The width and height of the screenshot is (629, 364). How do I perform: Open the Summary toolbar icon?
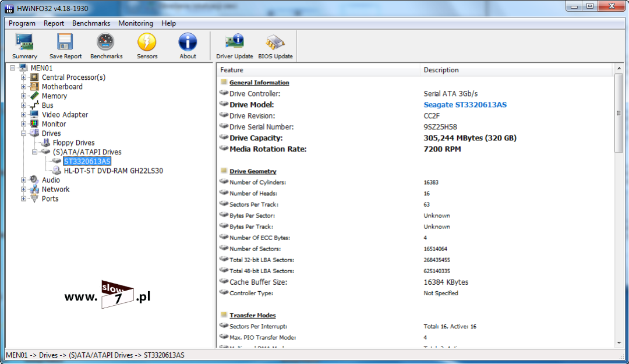(24, 42)
